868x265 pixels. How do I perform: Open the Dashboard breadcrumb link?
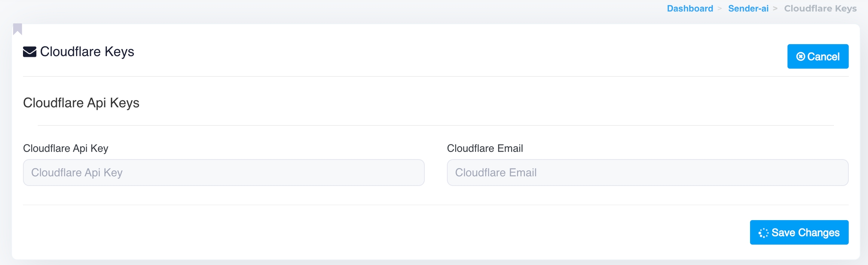[x=690, y=8]
